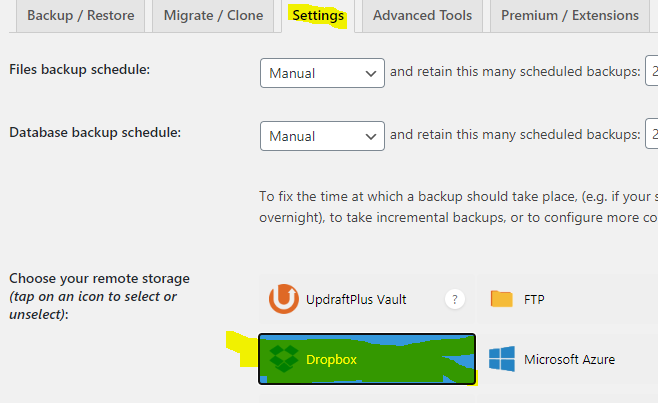Open the Files backup schedule dropdown
The image size is (658, 403).
[322, 73]
